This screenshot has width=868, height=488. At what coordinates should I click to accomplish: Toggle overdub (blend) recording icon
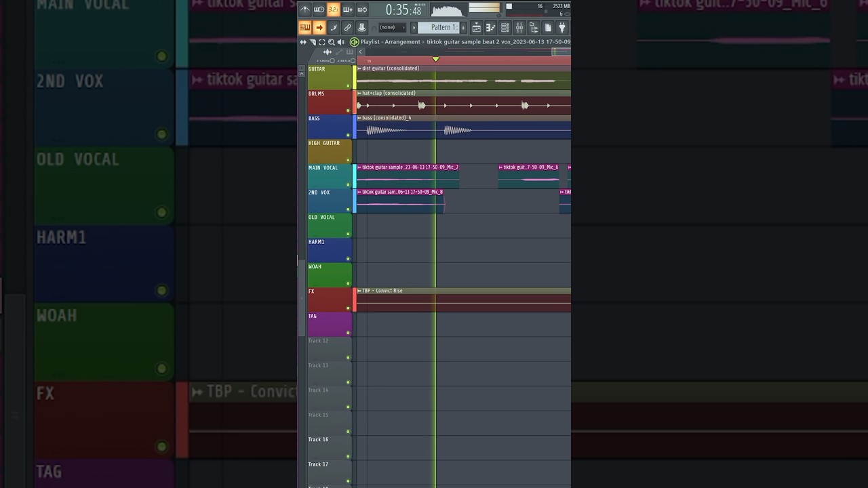[x=348, y=9]
